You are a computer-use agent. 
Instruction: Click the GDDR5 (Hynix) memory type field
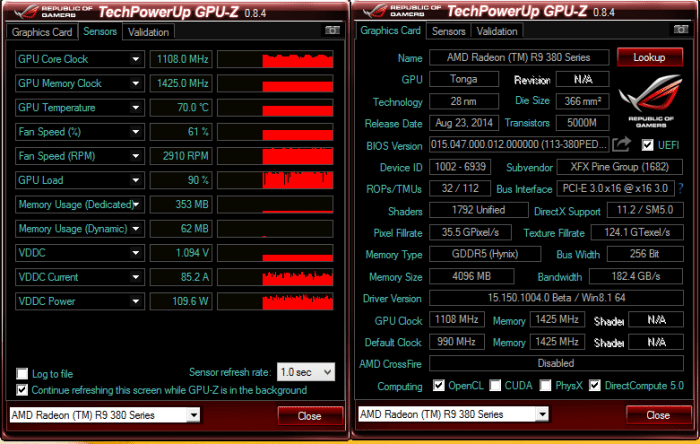[485, 254]
